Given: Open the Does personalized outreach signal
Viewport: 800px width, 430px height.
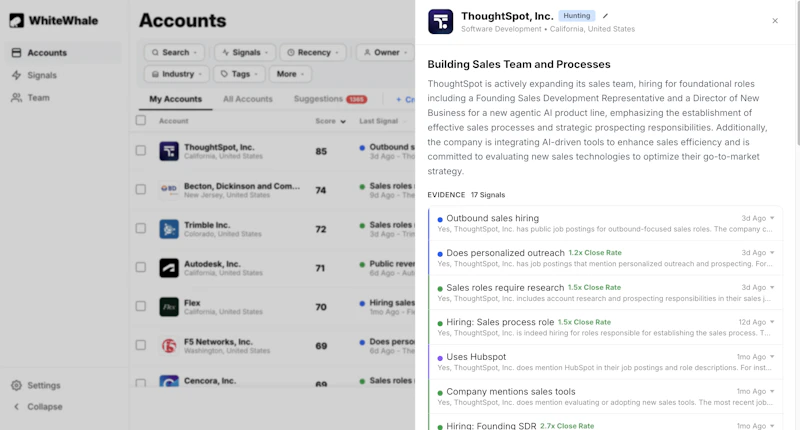Looking at the screenshot, I should [x=606, y=258].
